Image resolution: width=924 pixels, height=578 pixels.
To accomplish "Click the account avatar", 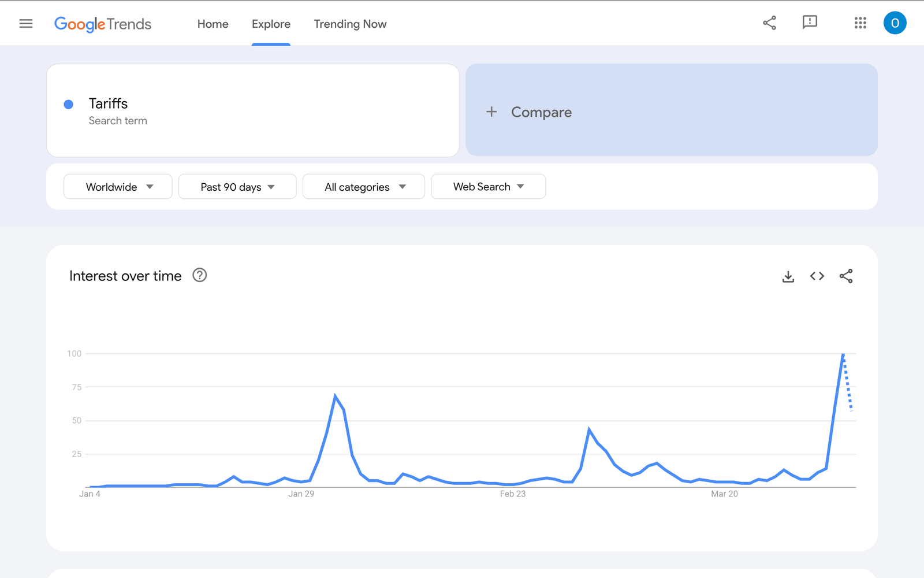I will pos(895,24).
